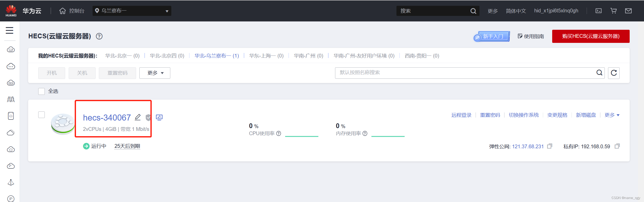Click 变更规格 link
This screenshot has height=202, width=644.
tap(557, 115)
